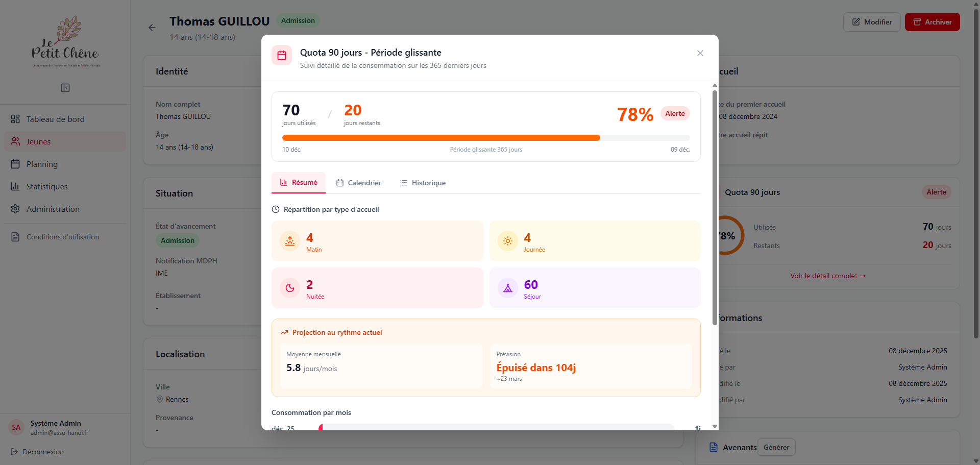Click the red Archiver button
The image size is (980, 465).
pos(932,22)
